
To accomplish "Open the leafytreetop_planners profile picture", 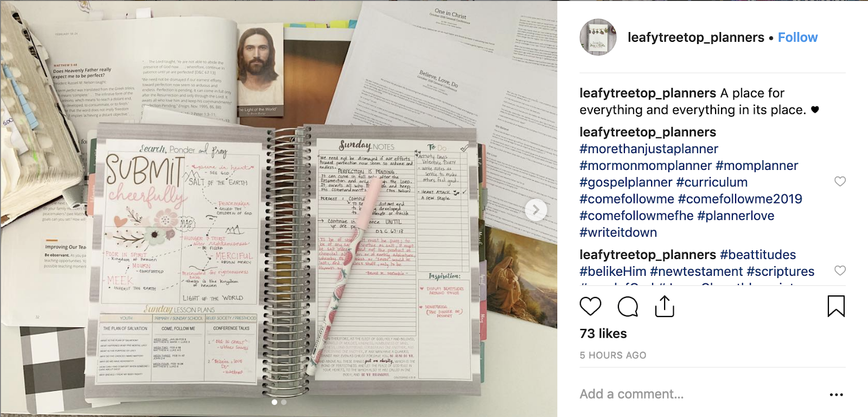I will (x=598, y=37).
